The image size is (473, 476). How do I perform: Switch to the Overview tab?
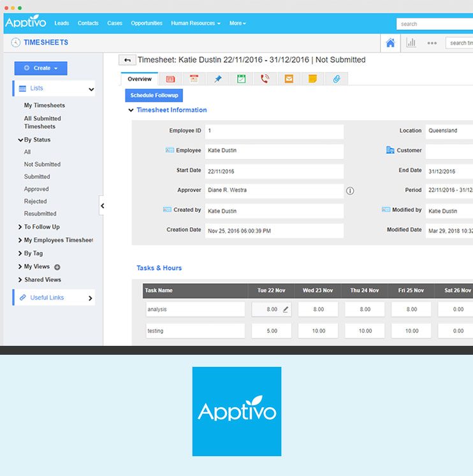140,79
